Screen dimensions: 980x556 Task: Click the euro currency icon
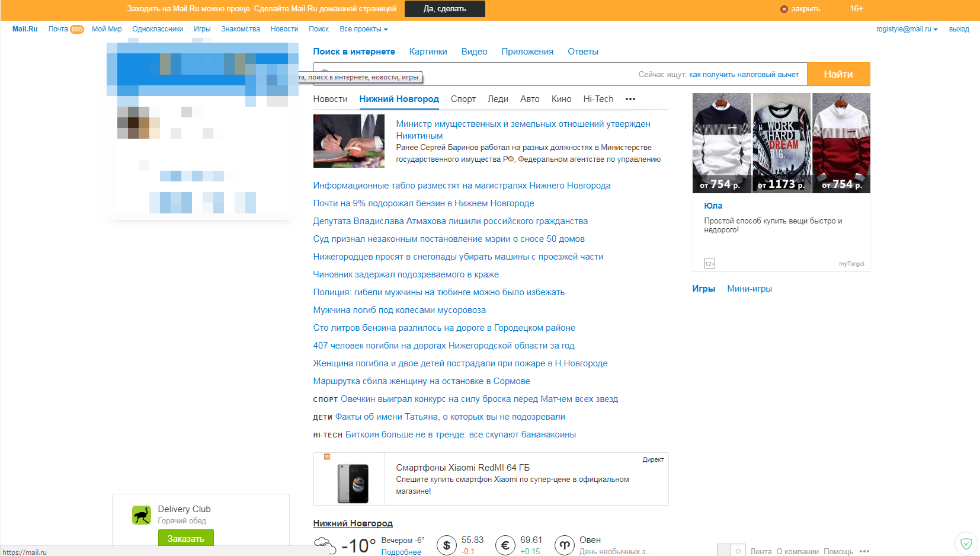click(505, 545)
